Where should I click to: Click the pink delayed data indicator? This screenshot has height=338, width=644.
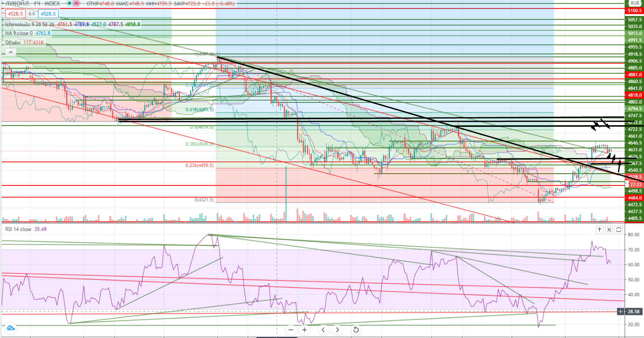[x=76, y=3]
